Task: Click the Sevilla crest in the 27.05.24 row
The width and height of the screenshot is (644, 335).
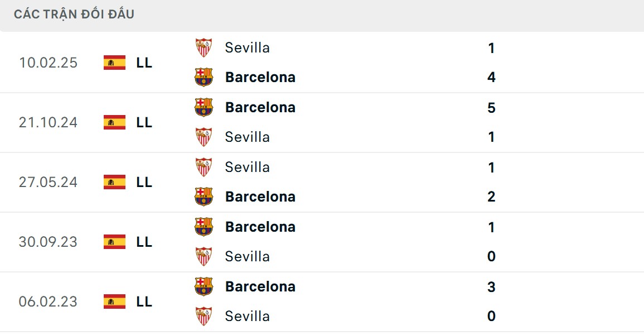Action: tap(204, 166)
